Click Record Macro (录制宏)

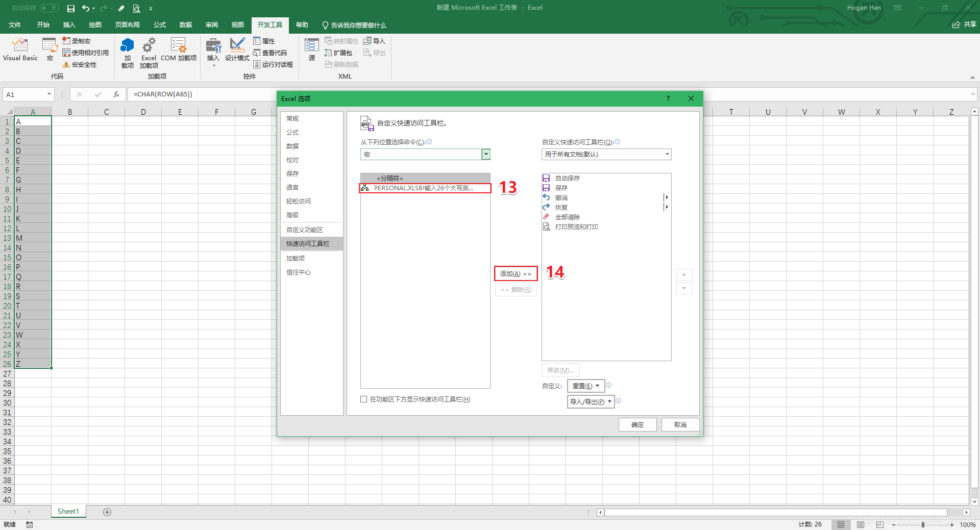click(x=77, y=41)
